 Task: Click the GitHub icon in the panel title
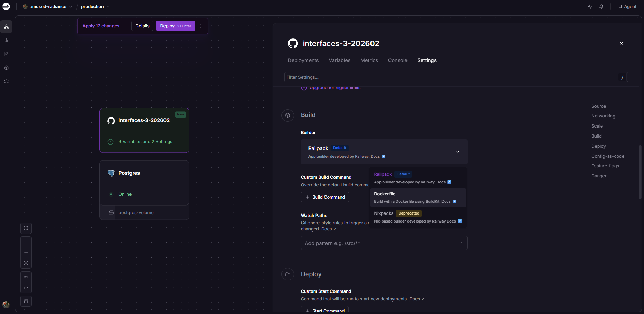(293, 43)
